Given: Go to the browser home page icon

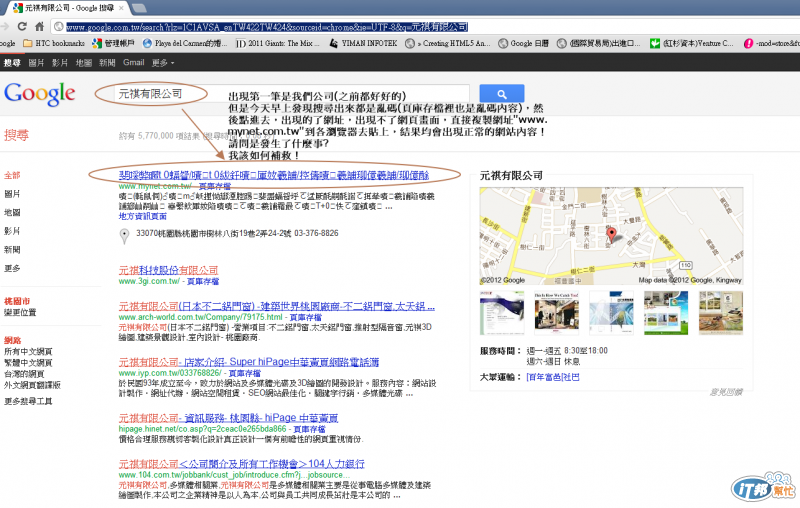Looking at the screenshot, I should pyautogui.click(x=39, y=27).
